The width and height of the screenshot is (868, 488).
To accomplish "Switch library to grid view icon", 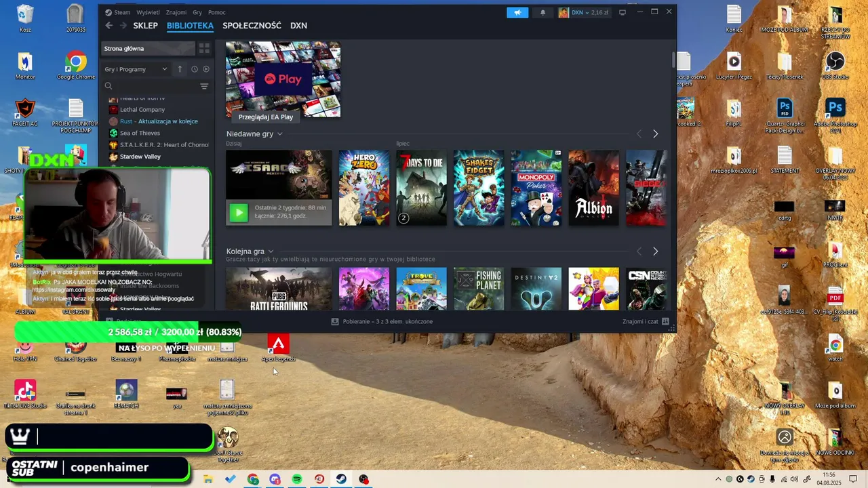I will pos(204,48).
